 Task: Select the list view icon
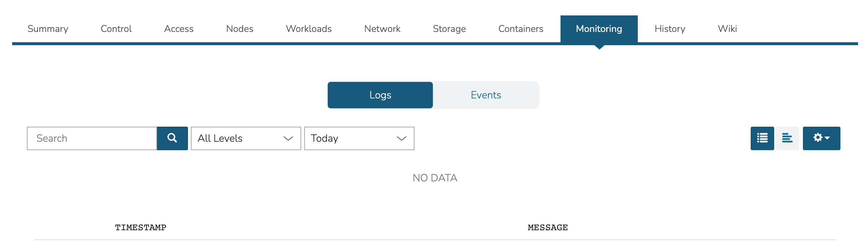(762, 138)
